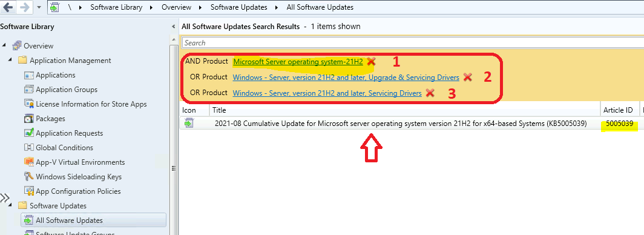This screenshot has width=644, height=235.
Task: Click inside the Search text box
Action: 413,43
